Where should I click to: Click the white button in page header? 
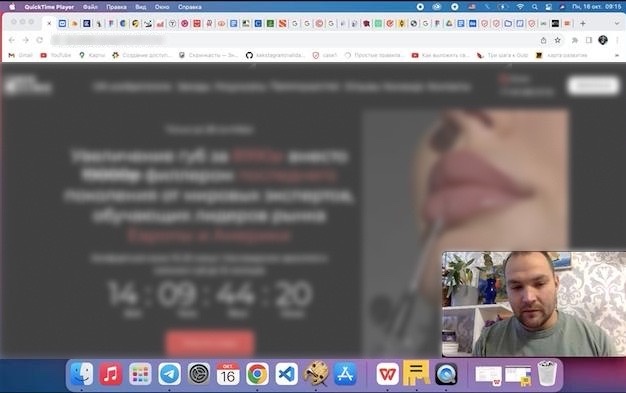(x=593, y=85)
